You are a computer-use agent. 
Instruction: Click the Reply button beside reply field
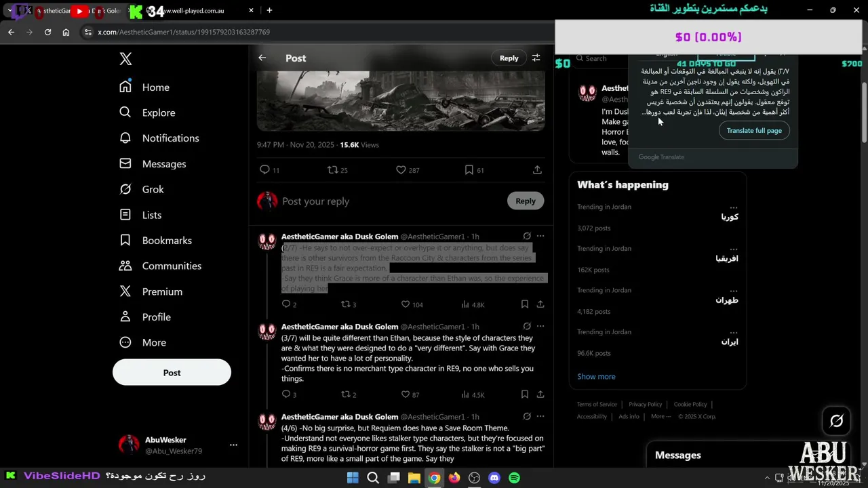(525, 201)
